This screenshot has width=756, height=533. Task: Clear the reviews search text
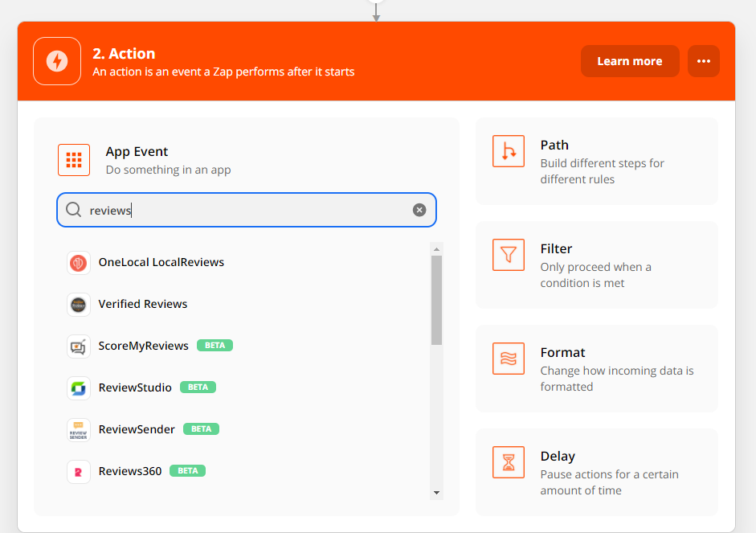click(x=419, y=210)
